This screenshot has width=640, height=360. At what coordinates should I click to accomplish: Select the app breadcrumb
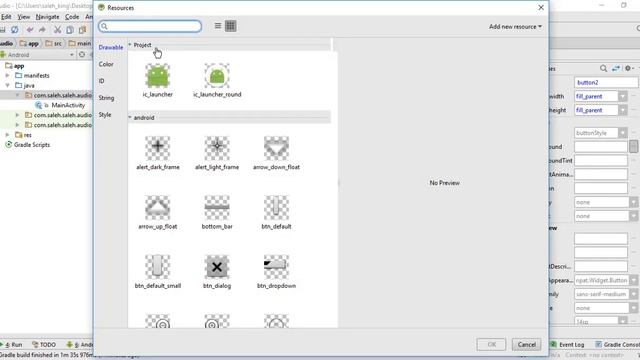click(x=29, y=43)
